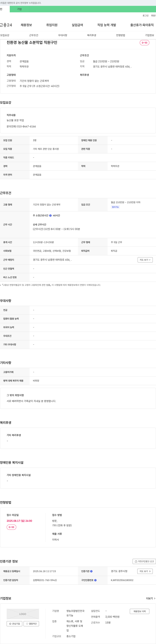
Task: Click the 거짓구인광고 신고 button
Action: (x=144, y=561)
